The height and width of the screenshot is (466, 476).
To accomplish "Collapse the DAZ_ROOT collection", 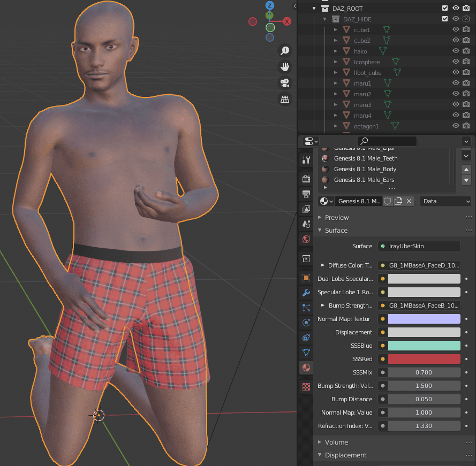I will pos(314,8).
